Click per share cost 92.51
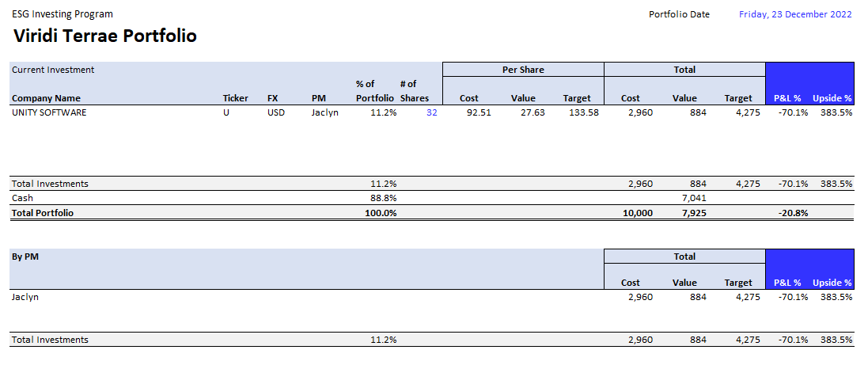The height and width of the screenshot is (365, 868). [478, 113]
